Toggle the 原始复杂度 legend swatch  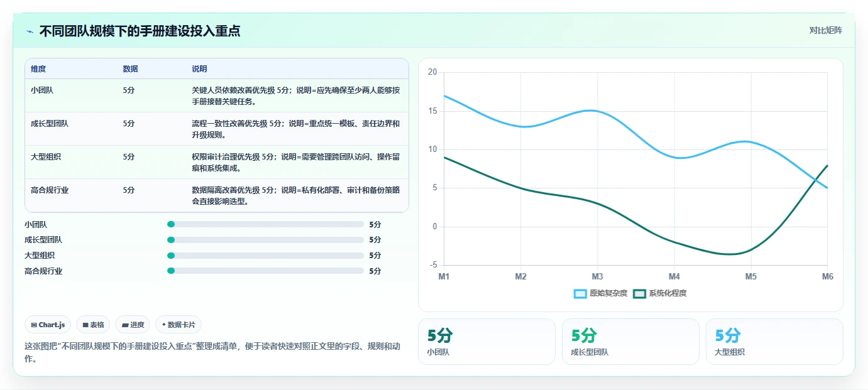click(580, 293)
